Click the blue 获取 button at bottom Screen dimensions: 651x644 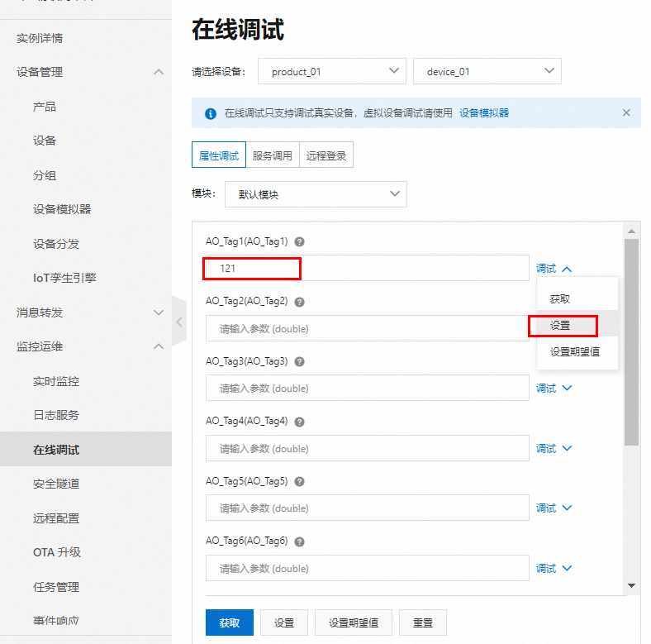point(230,623)
